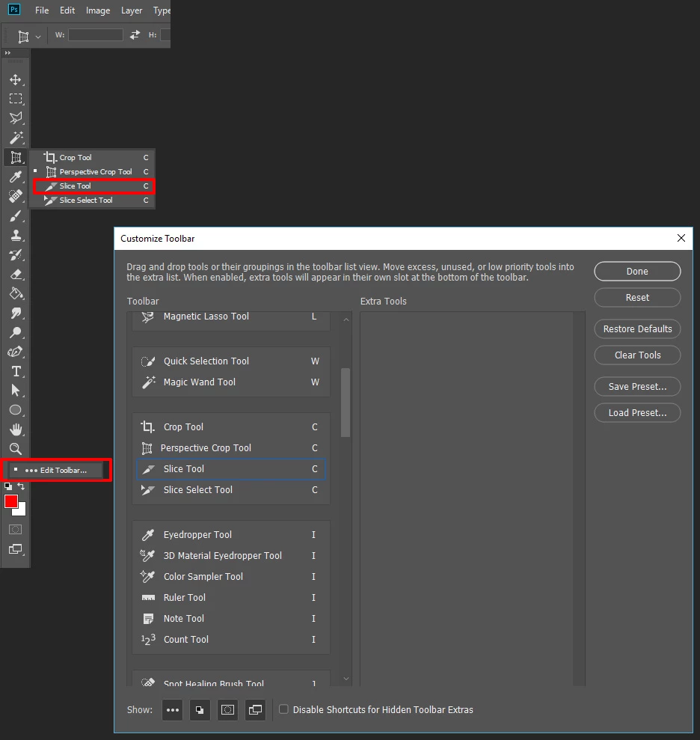The image size is (700, 740).
Task: Click Edit Toolbar... entry
Action: 55,470
